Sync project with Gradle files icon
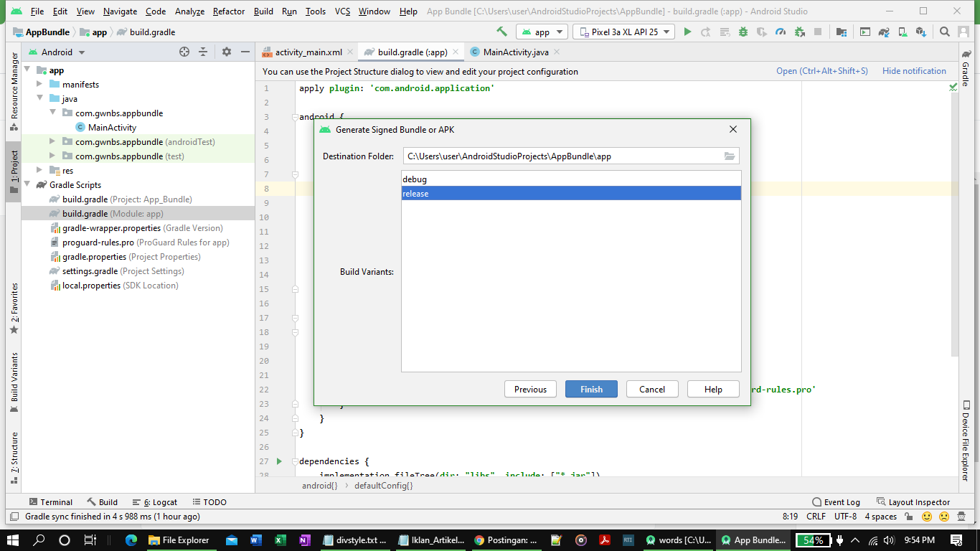This screenshot has width=980, height=551. point(882,32)
